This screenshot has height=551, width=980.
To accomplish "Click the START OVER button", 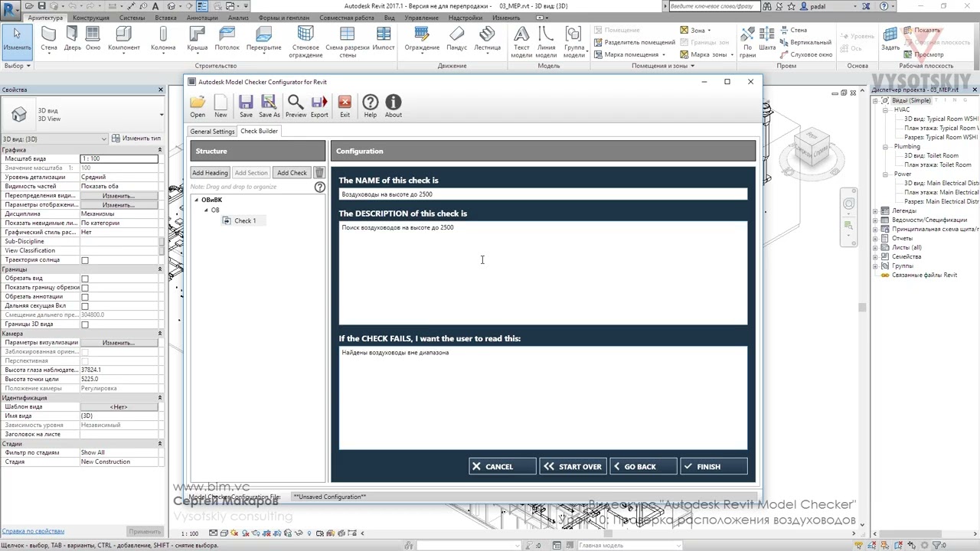I will (x=573, y=466).
